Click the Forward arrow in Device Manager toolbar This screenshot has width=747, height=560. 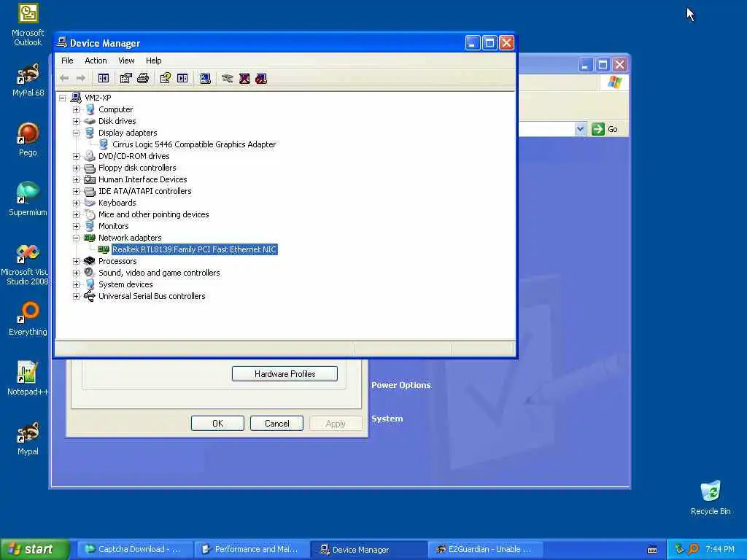(x=81, y=78)
